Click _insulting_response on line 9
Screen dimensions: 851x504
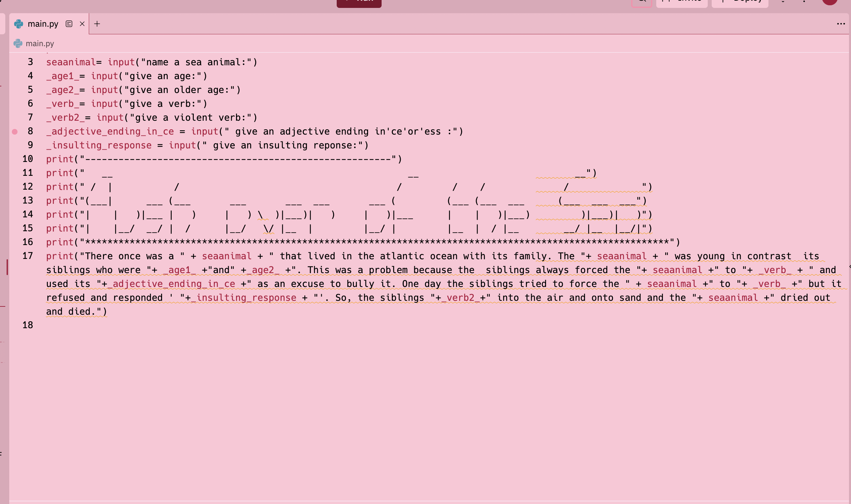click(x=99, y=146)
